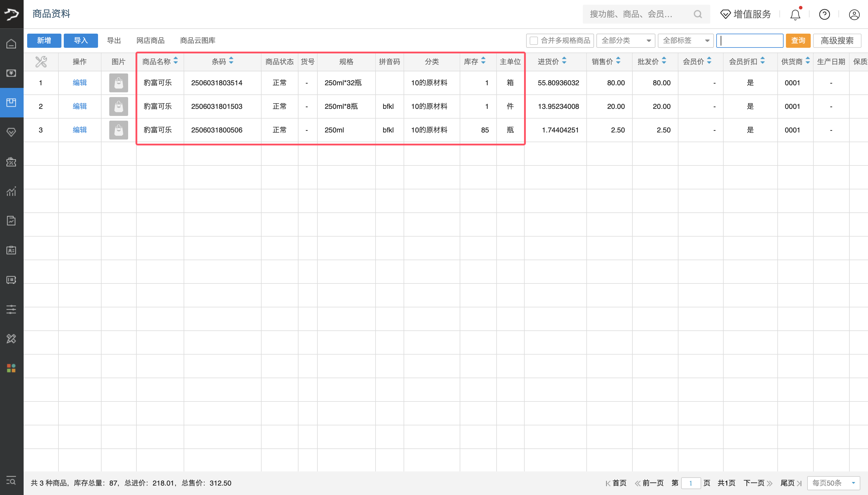The height and width of the screenshot is (495, 868).
Task: Open the chart statistics icon in sidebar
Action: pyautogui.click(x=11, y=191)
